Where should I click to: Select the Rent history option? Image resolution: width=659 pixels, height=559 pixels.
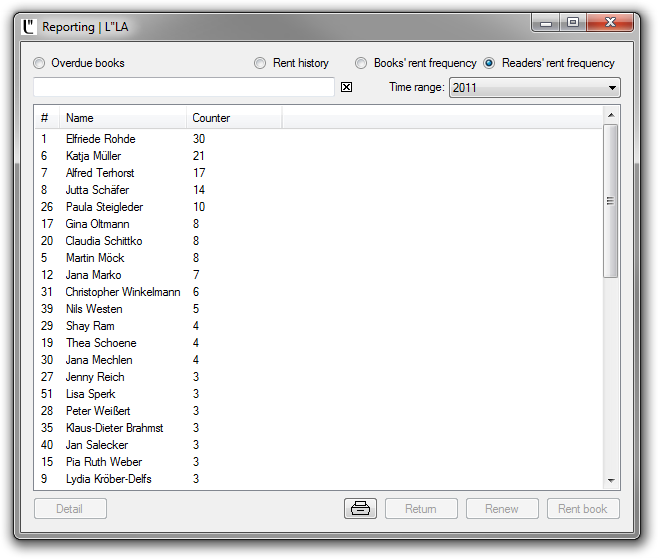(262, 63)
